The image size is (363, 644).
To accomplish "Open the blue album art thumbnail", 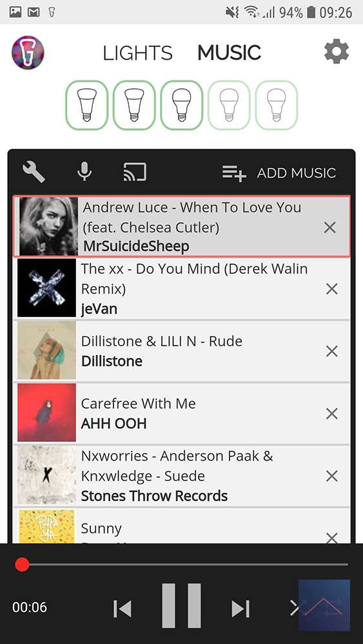I will point(324,605).
